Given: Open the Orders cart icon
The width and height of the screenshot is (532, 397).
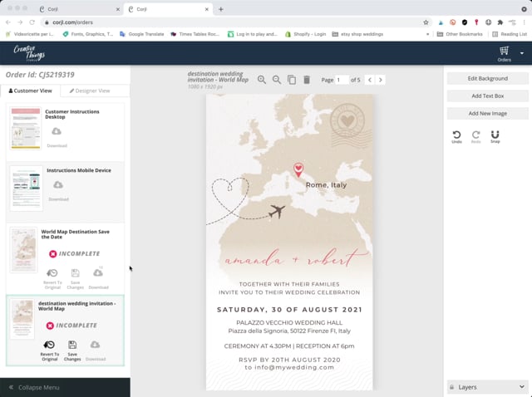Looking at the screenshot, I should tap(504, 52).
